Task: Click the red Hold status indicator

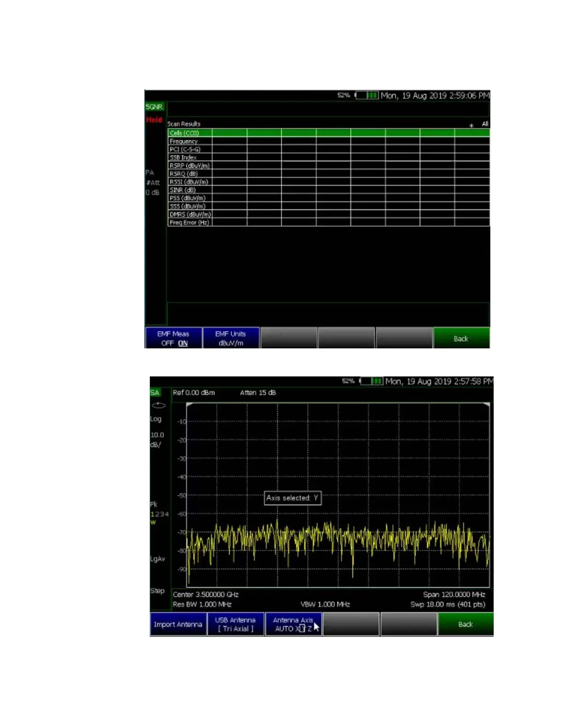Action: [154, 120]
